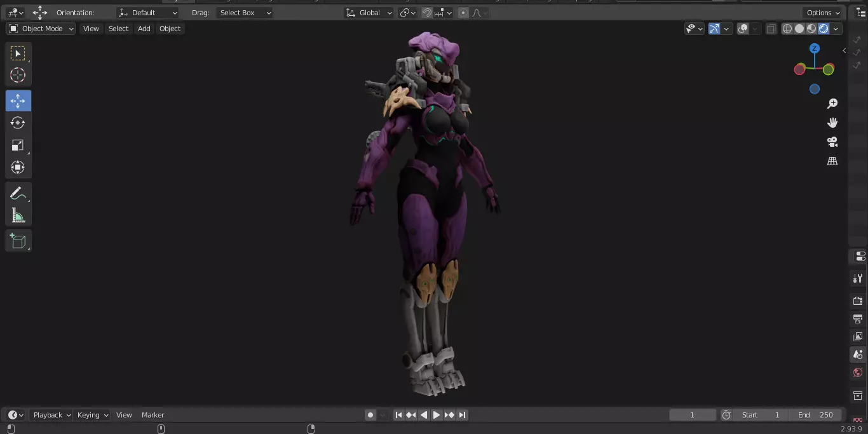Switch to material preview shading
The width and height of the screenshot is (868, 434).
click(x=811, y=29)
